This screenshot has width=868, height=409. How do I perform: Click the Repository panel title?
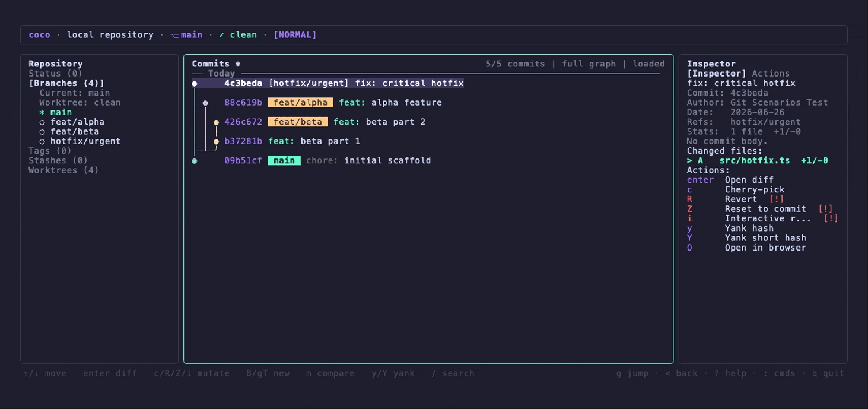click(x=56, y=64)
